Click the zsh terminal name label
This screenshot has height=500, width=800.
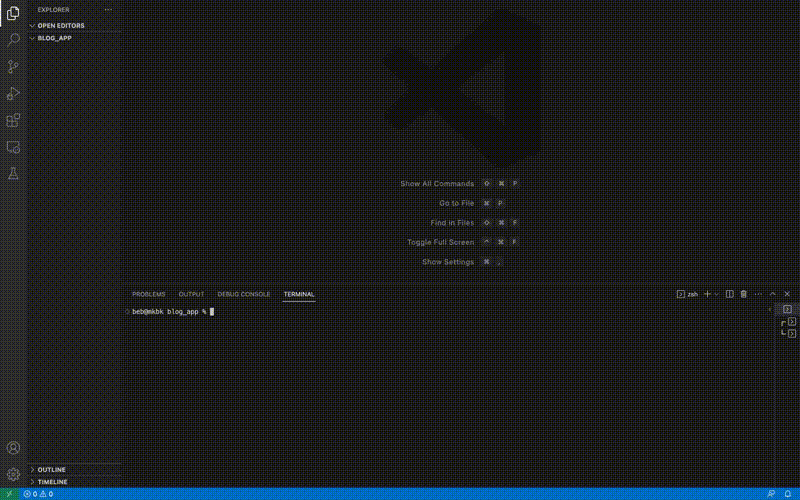(693, 294)
